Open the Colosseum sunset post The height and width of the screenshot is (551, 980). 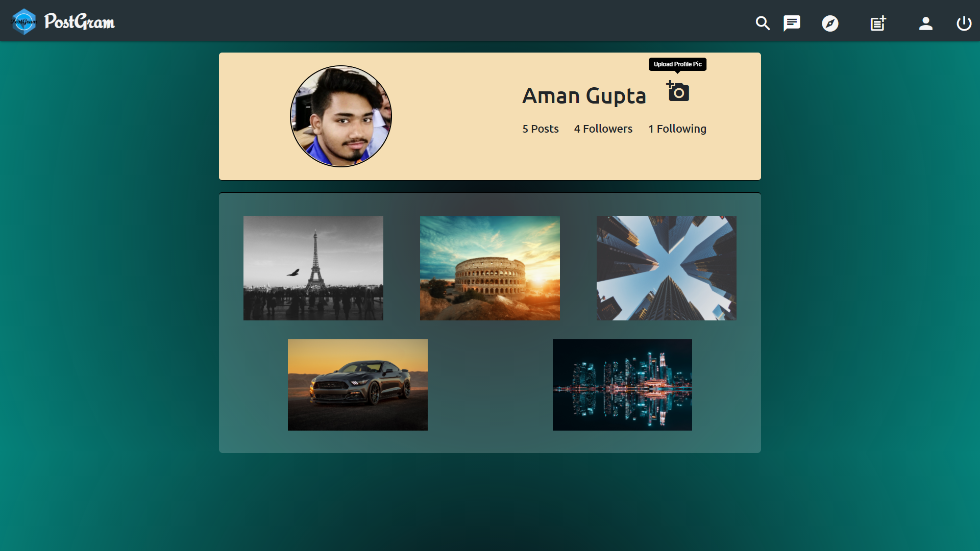point(489,268)
